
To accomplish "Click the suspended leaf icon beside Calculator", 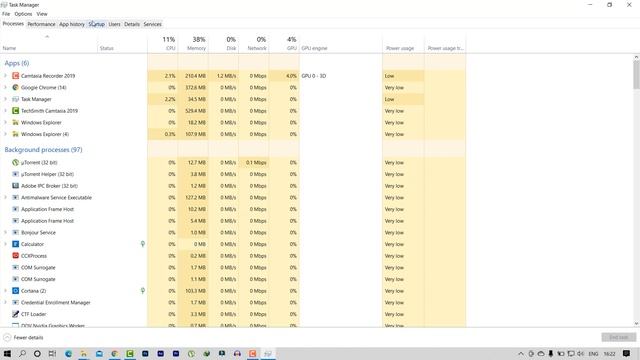I will (142, 244).
